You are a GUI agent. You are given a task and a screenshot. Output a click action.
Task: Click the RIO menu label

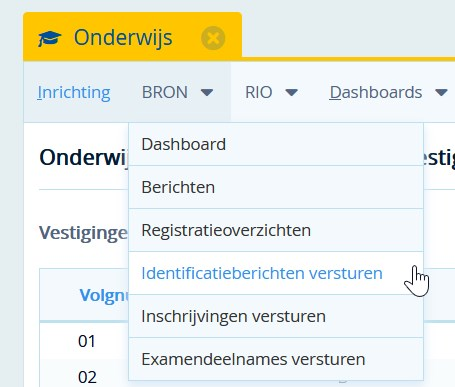(259, 92)
